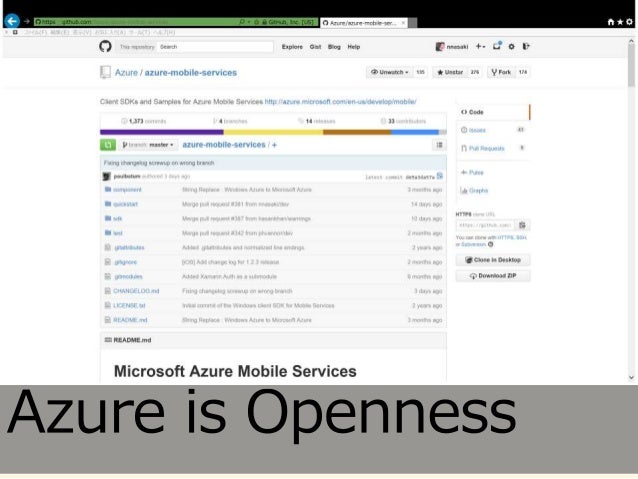This screenshot has width=638, height=479.
Task: Click the HTTPS clone URL field
Action: point(485,225)
